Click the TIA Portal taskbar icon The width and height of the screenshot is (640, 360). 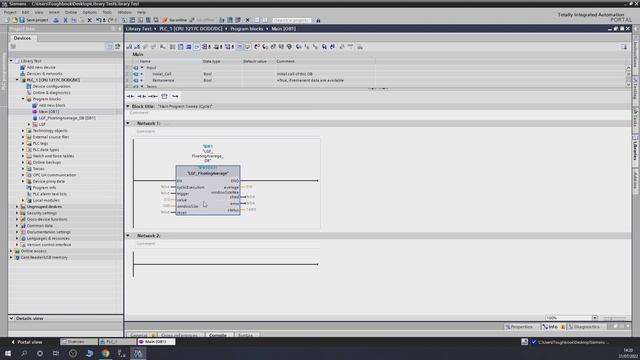(x=138, y=353)
